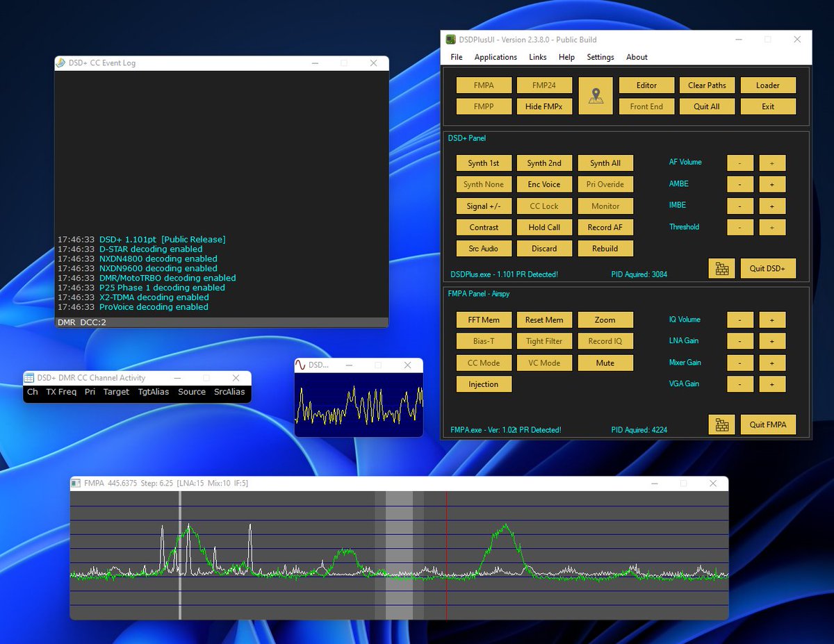The height and width of the screenshot is (644, 834).
Task: Click the FMPP button
Action: pyautogui.click(x=484, y=106)
